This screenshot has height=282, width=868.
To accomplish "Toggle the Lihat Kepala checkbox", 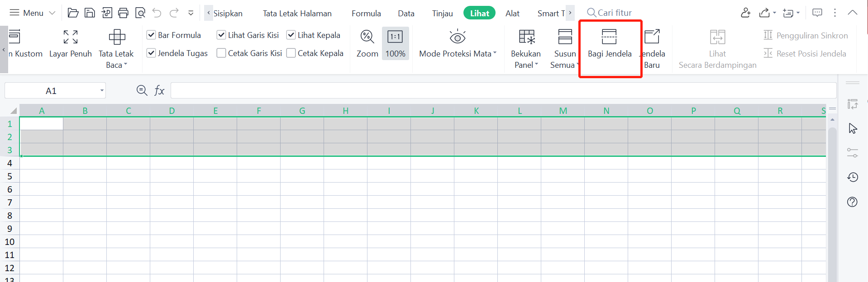I will point(291,35).
